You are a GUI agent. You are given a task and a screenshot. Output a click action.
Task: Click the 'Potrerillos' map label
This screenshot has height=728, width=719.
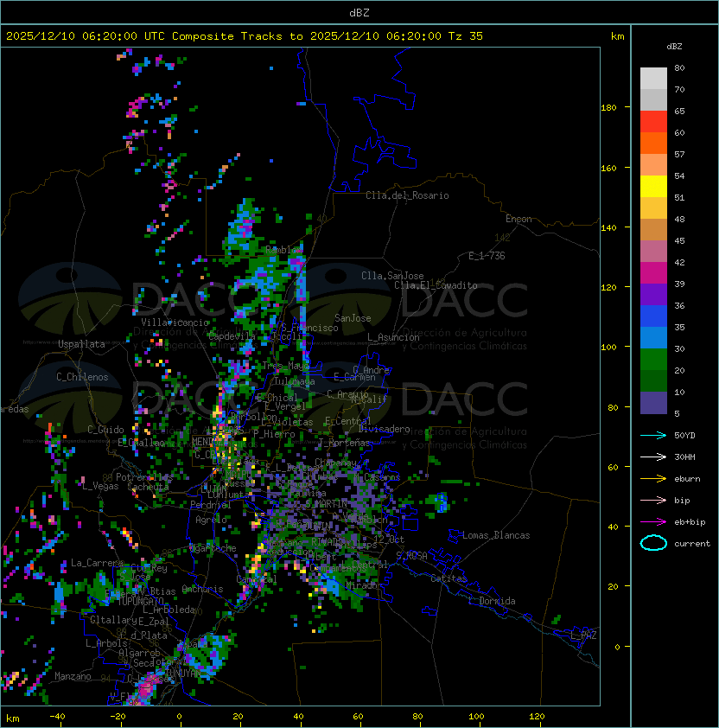(x=144, y=477)
